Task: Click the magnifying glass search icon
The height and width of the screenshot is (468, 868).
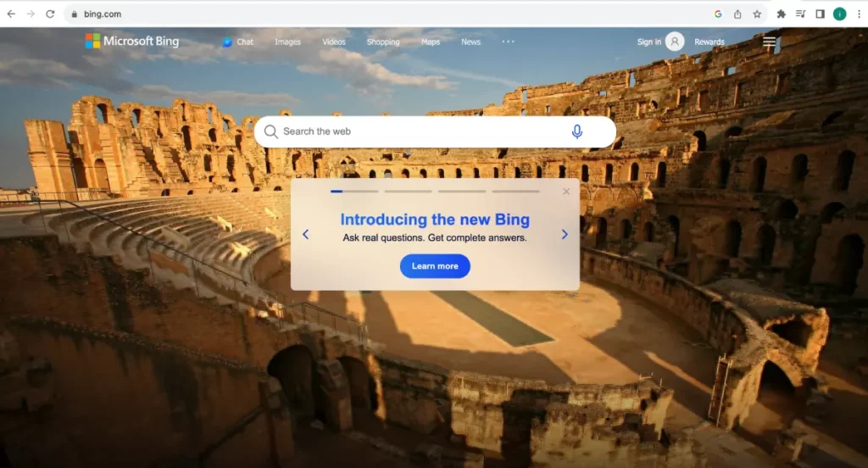Action: click(x=270, y=131)
